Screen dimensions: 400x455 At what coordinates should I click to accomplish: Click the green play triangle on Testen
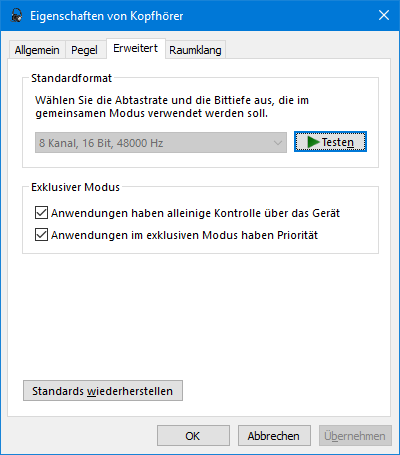(x=313, y=142)
